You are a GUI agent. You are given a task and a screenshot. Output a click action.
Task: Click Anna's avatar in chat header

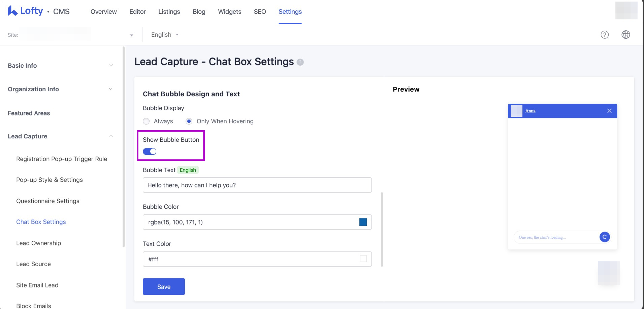coord(516,111)
